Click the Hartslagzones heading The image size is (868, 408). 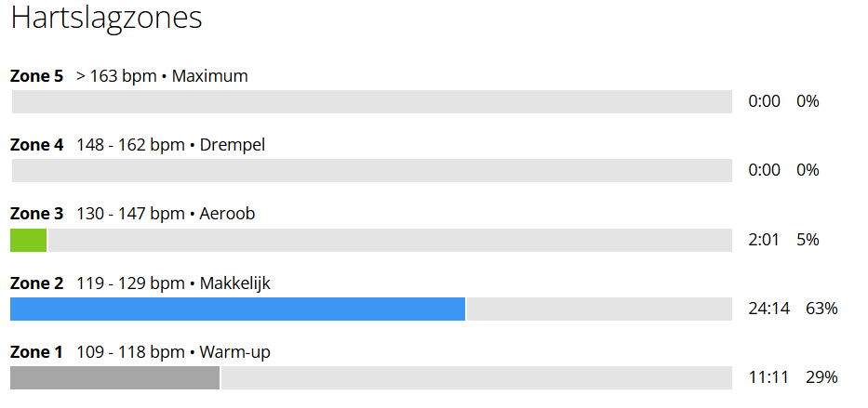point(106,18)
